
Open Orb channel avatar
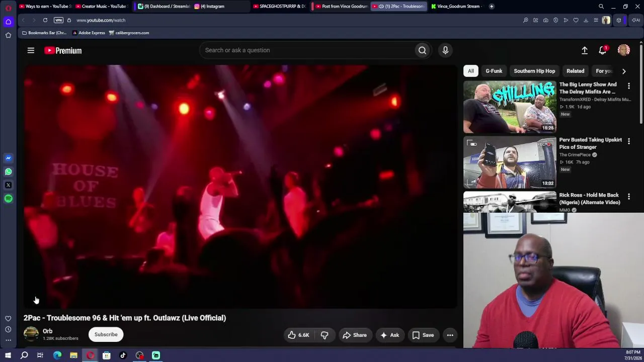tap(31, 334)
